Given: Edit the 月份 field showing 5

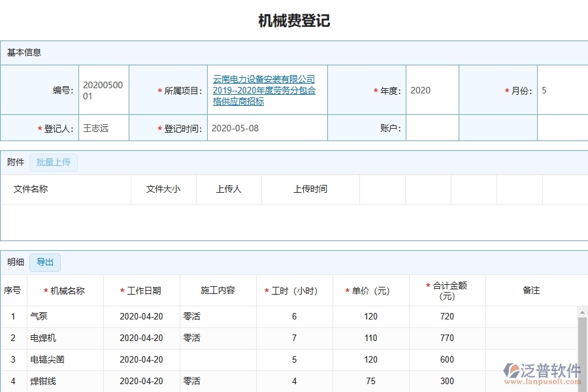Looking at the screenshot, I should coord(562,90).
